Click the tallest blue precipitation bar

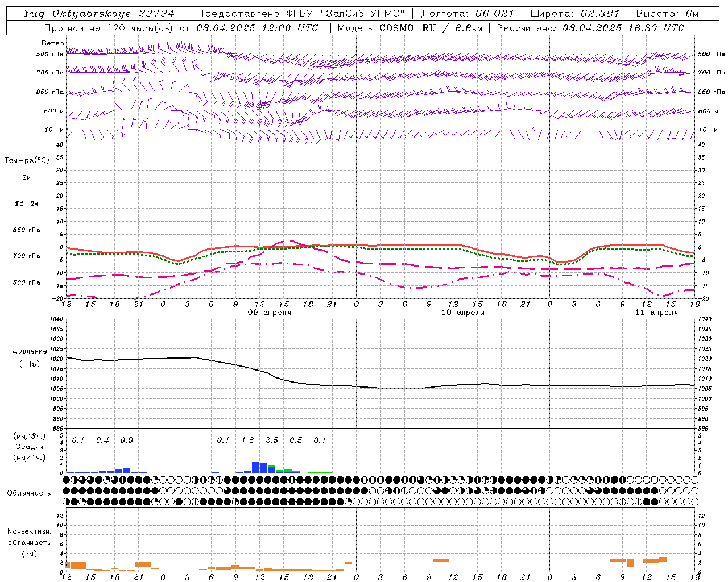256,467
